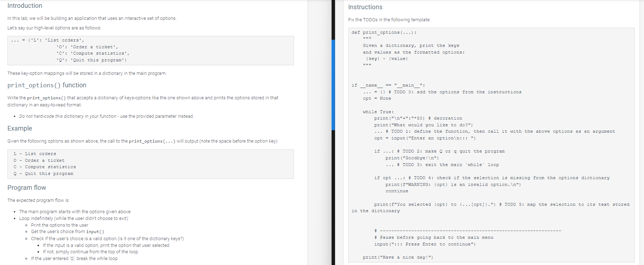The height and width of the screenshot is (265, 644).
Task: Click "Let's say our high-level options" sentence
Action: click(x=54, y=28)
